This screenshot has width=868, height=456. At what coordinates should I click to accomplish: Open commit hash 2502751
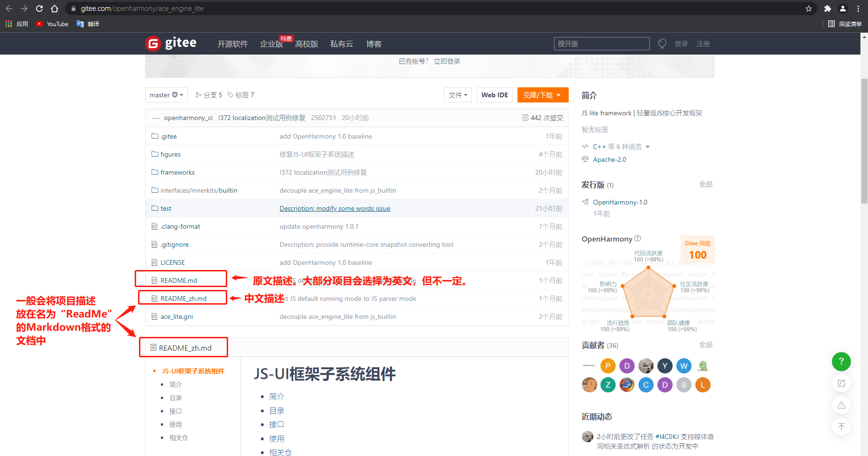[323, 118]
